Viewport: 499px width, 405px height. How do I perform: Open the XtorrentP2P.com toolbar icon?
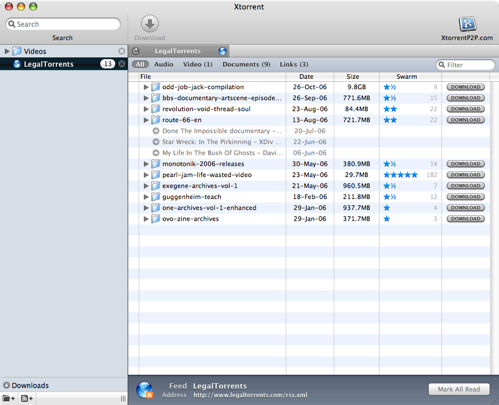click(467, 24)
